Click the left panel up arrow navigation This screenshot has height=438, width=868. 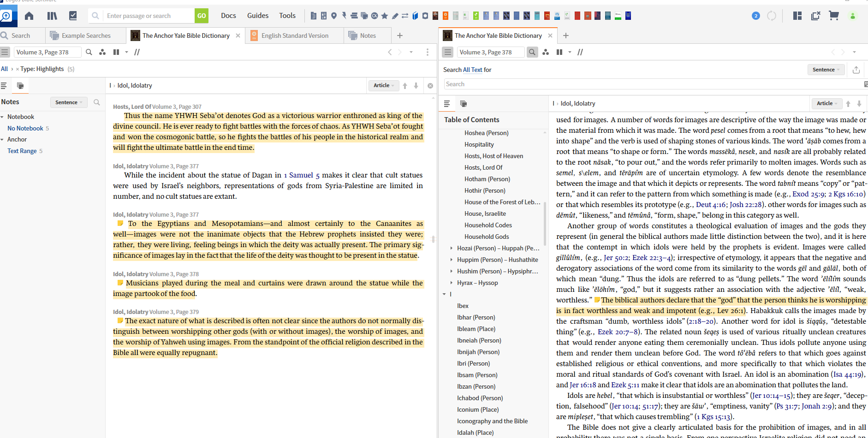pos(405,86)
